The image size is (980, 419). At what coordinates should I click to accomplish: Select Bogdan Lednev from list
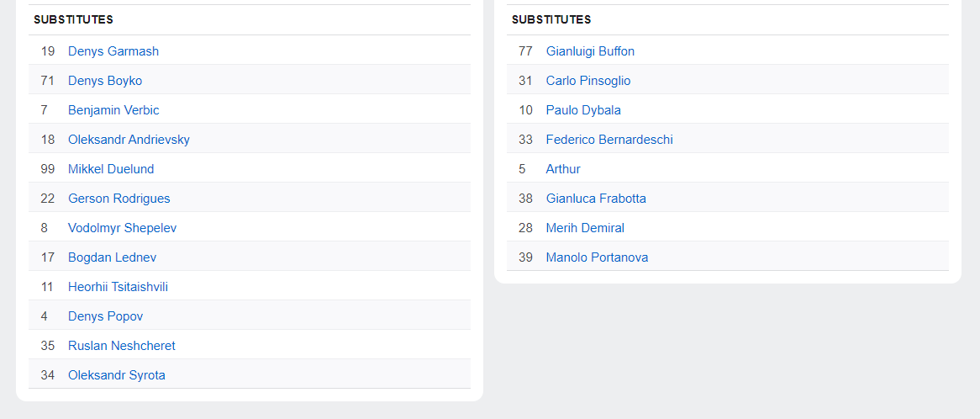coord(112,257)
